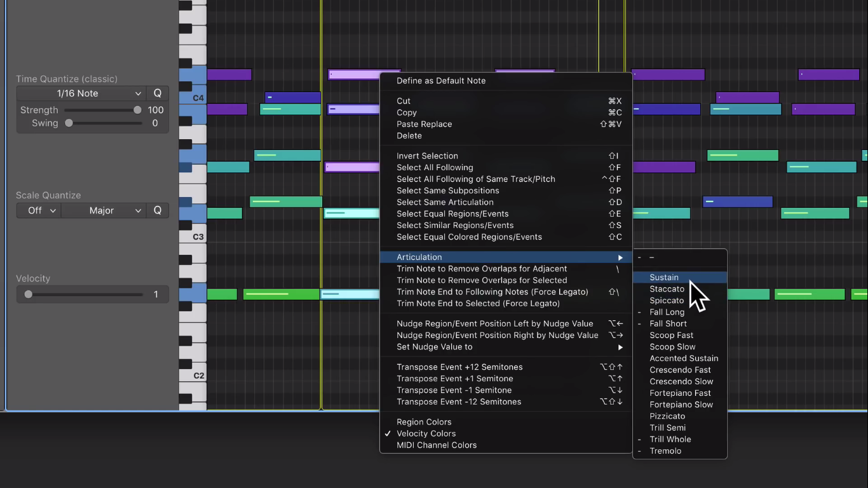Image resolution: width=868 pixels, height=488 pixels.
Task: Click Define as Default Note
Action: pos(506,81)
